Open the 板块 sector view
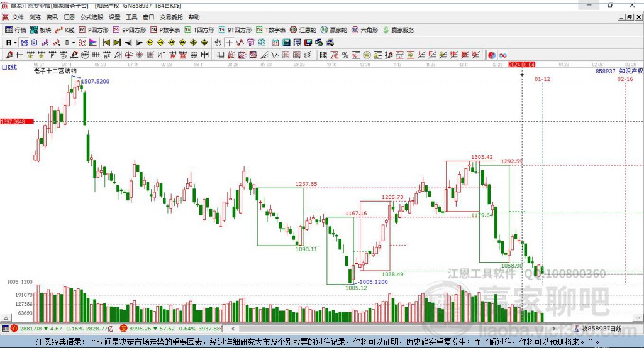Viewport: 644px width, 348px height. 40,30
